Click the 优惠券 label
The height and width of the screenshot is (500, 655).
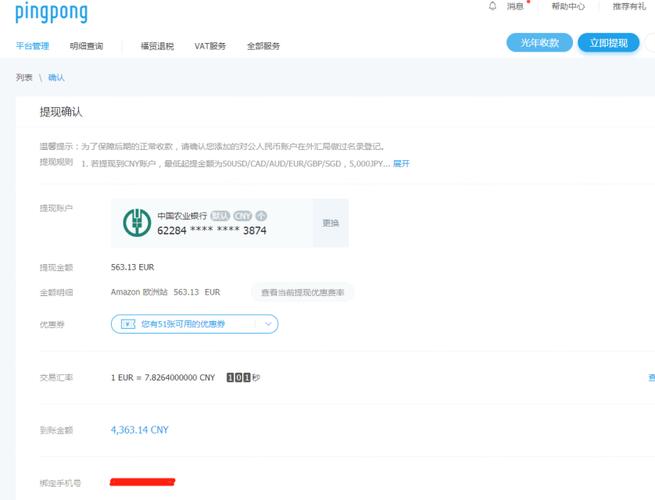pyautogui.click(x=52, y=325)
